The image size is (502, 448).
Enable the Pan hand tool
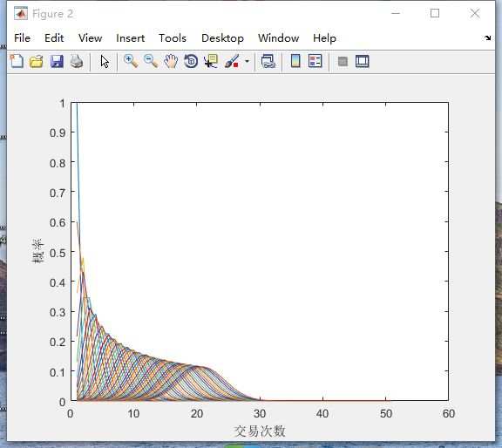[x=171, y=61]
